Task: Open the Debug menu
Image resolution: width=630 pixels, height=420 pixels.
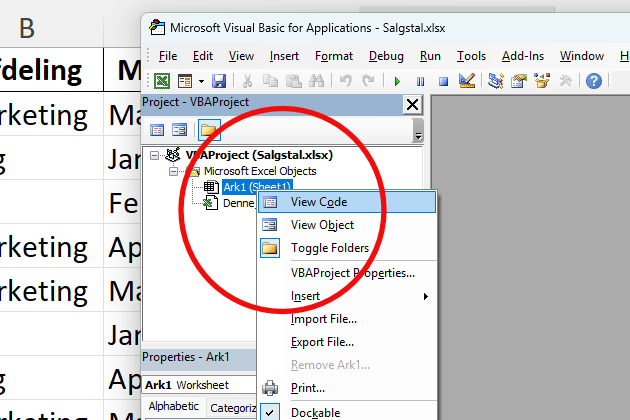Action: 385,56
